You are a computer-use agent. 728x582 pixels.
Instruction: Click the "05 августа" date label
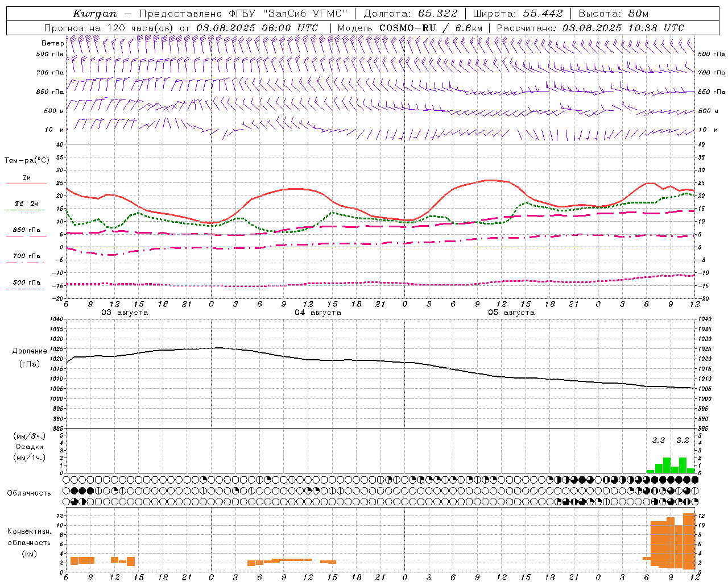point(511,313)
